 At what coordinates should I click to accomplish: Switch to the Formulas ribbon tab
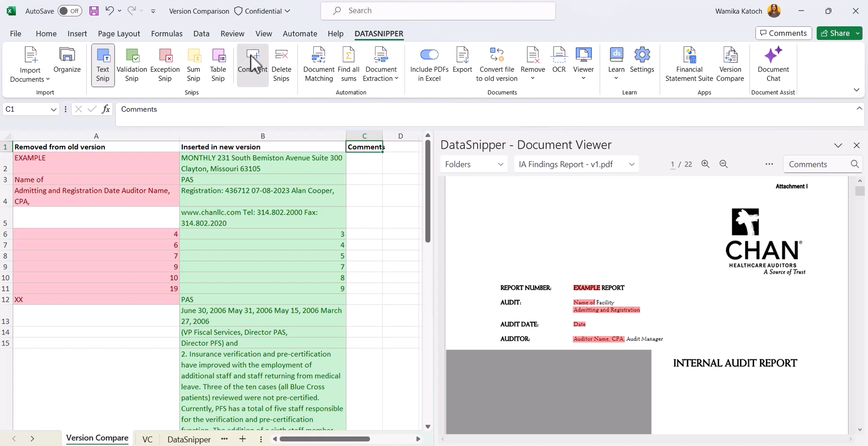(x=166, y=33)
